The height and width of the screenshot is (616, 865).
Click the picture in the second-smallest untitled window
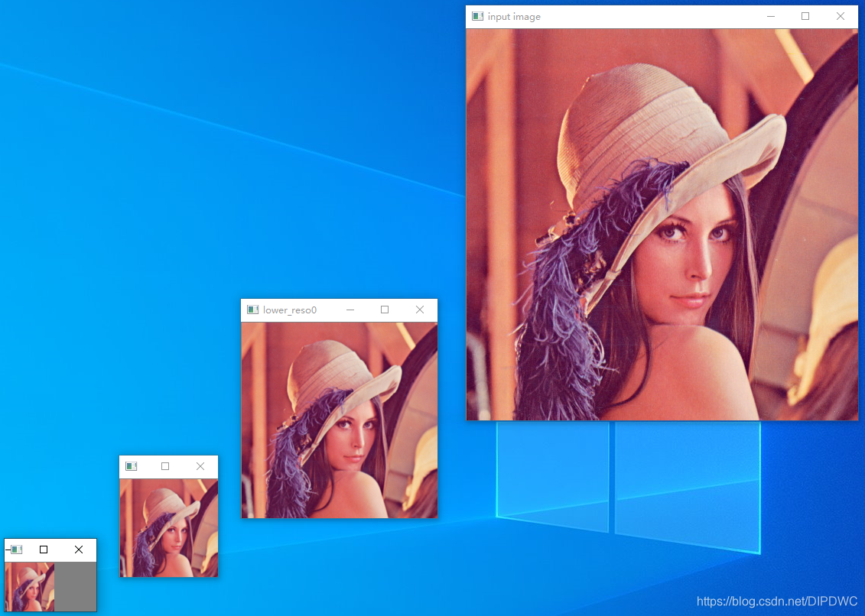tap(169, 528)
